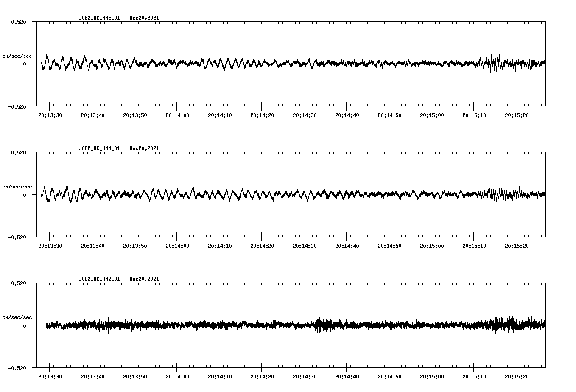
Task: Click the cm/sec/sec unit label of HNN plot
Action: [17, 187]
